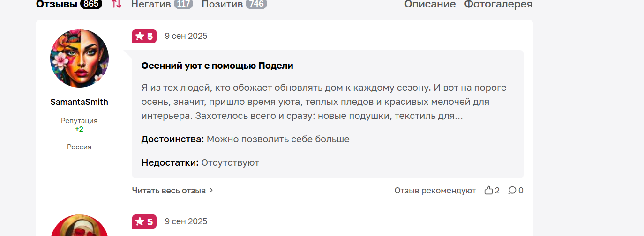
Task: Go to the Описание section
Action: [430, 4]
